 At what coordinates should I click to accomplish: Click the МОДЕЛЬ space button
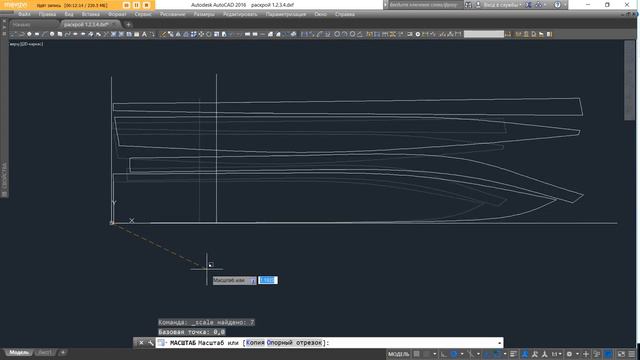coord(399,354)
